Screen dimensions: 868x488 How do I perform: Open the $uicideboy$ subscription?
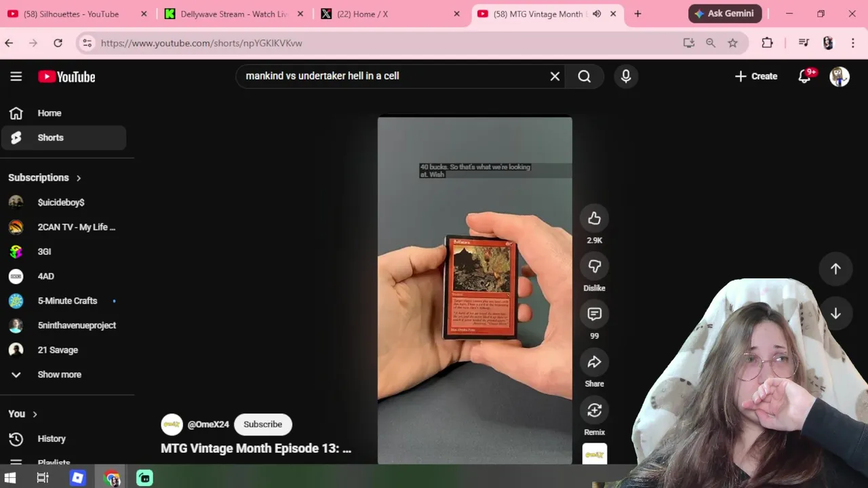click(x=63, y=202)
